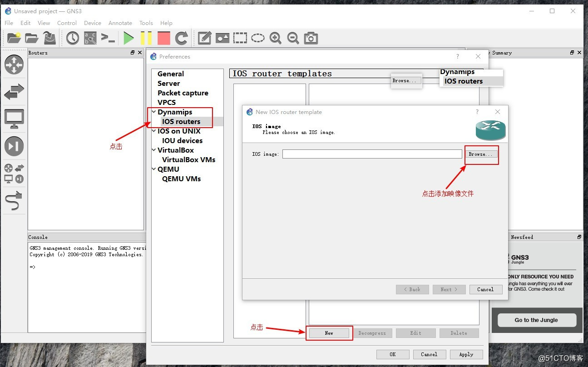Select Packet capture in preferences list

(183, 93)
